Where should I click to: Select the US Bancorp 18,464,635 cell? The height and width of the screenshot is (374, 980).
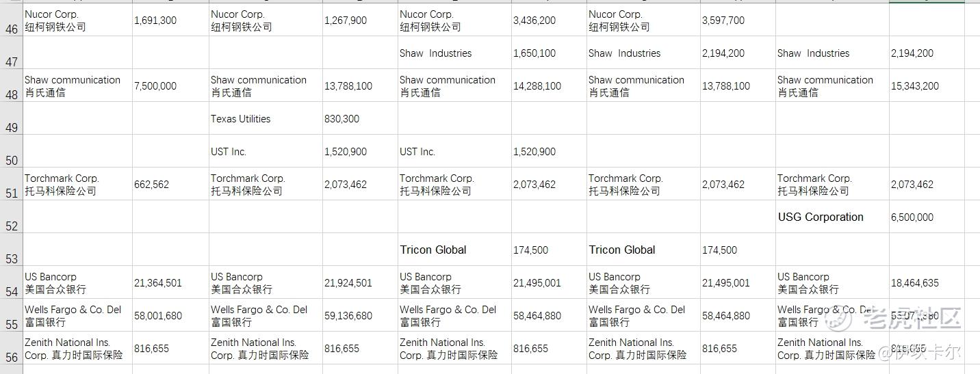[926, 283]
